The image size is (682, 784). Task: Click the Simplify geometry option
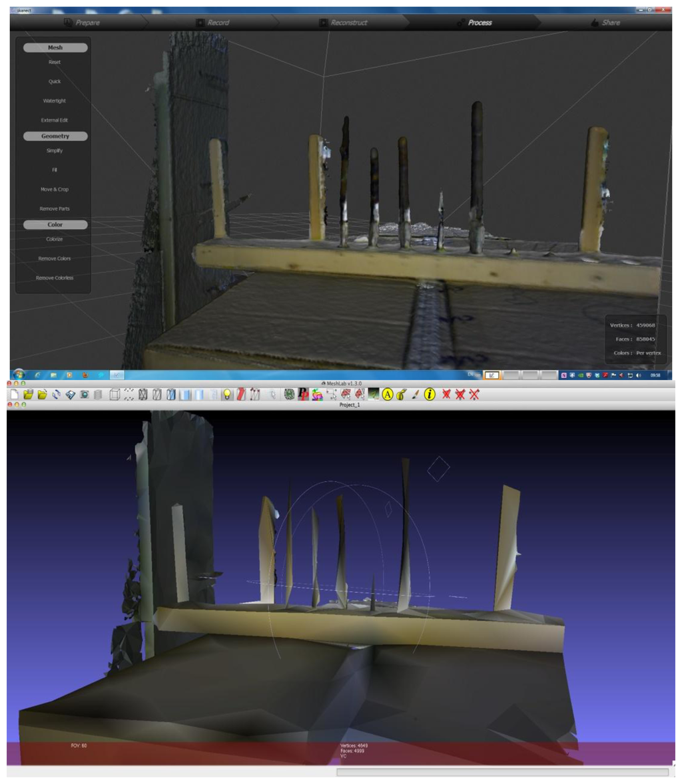(55, 150)
